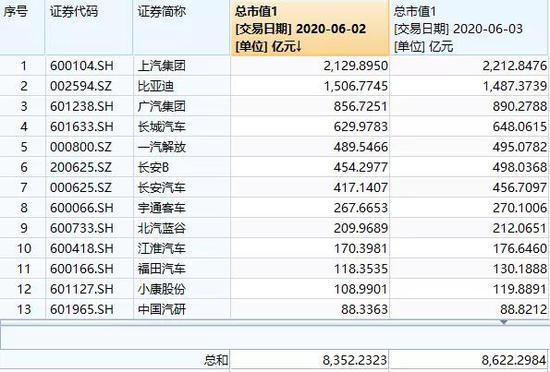Select security code 601238.SH
550x372 pixels.
click(82, 106)
